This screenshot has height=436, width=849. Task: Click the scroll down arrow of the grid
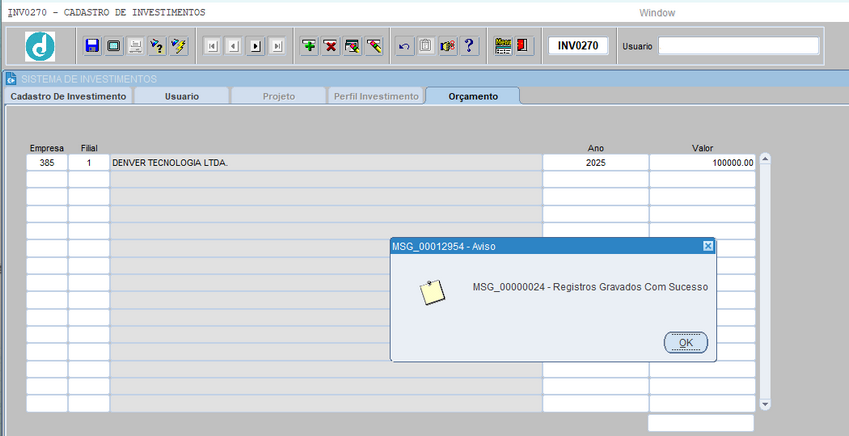(x=765, y=404)
